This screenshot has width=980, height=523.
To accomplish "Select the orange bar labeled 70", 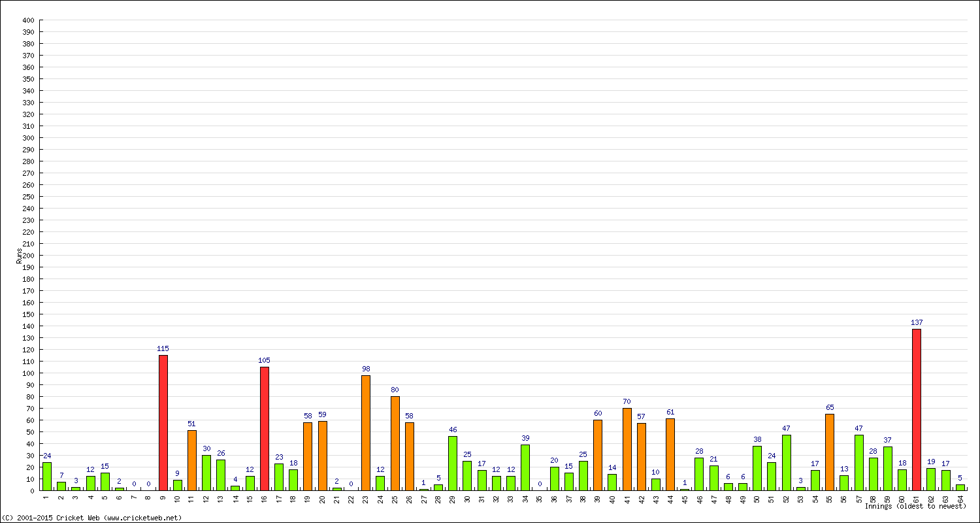I will (627, 449).
